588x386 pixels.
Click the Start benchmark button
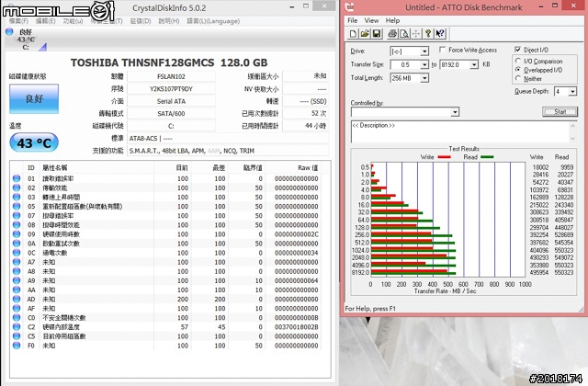coord(560,112)
